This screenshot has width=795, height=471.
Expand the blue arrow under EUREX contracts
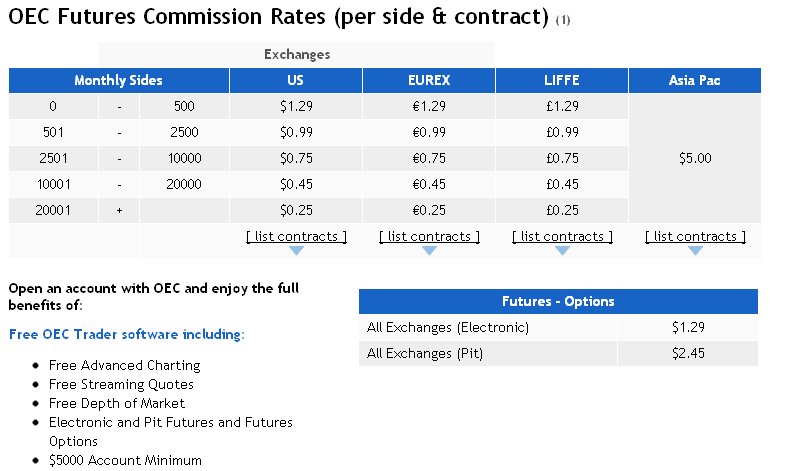[x=429, y=250]
